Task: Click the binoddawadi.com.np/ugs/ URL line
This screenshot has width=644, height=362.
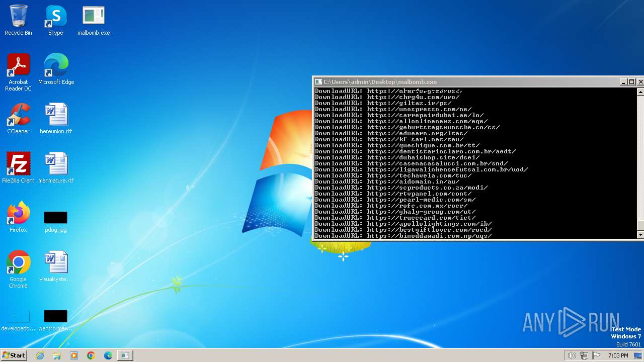Action: tap(403, 235)
